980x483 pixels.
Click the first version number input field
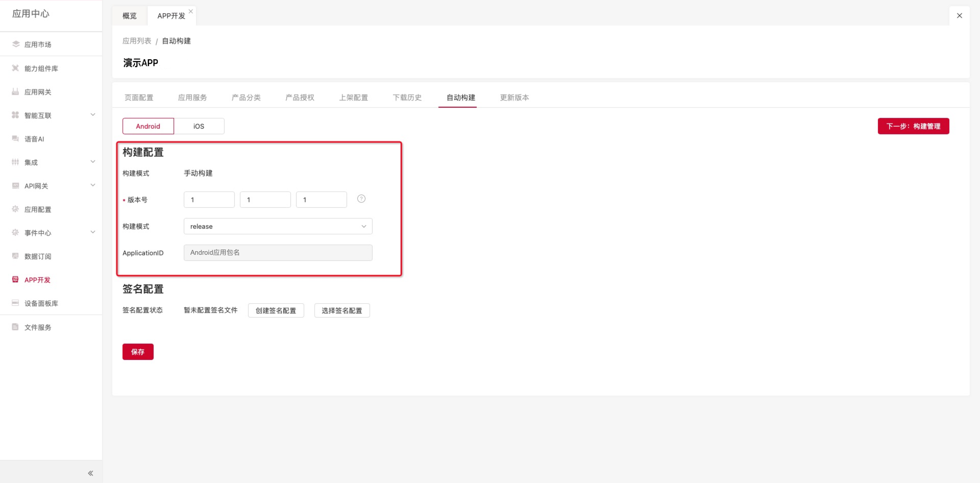(209, 199)
